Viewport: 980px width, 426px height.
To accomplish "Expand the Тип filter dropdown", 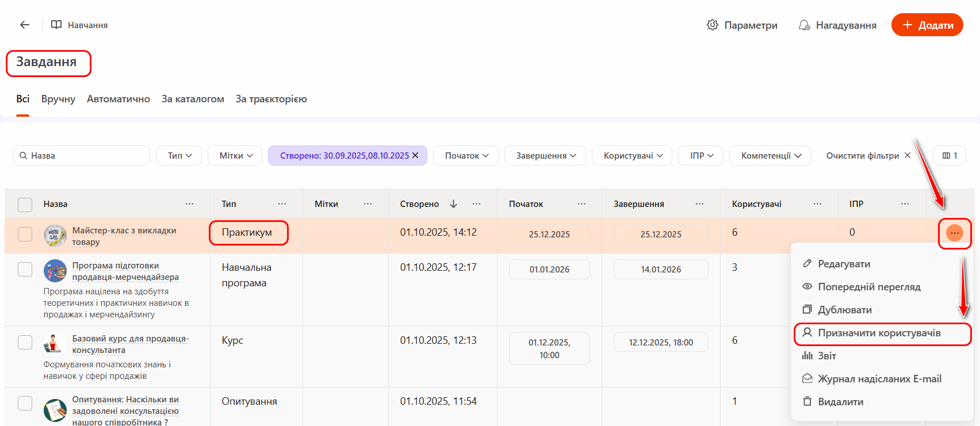I will point(178,156).
